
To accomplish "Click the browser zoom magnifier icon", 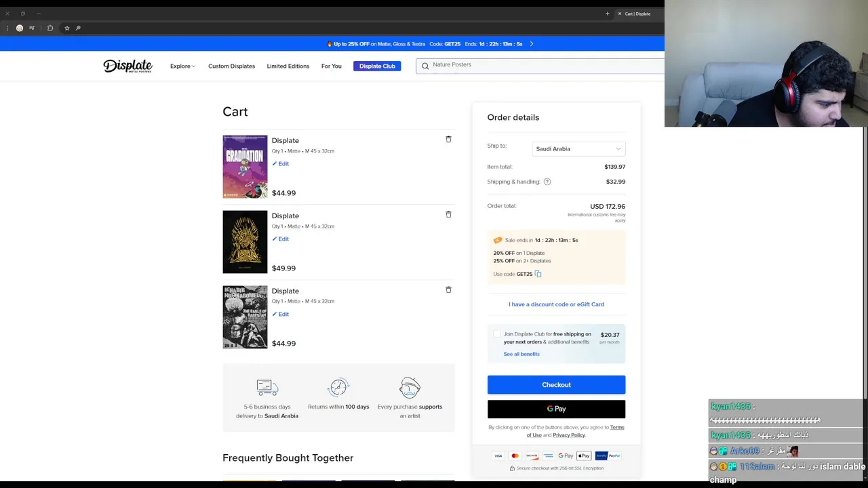I will (78, 28).
